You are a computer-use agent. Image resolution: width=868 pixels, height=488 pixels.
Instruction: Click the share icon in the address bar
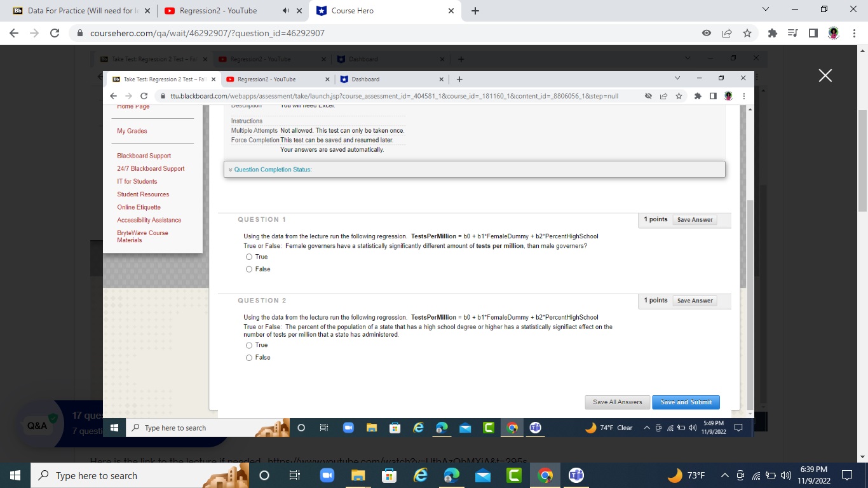[726, 33]
